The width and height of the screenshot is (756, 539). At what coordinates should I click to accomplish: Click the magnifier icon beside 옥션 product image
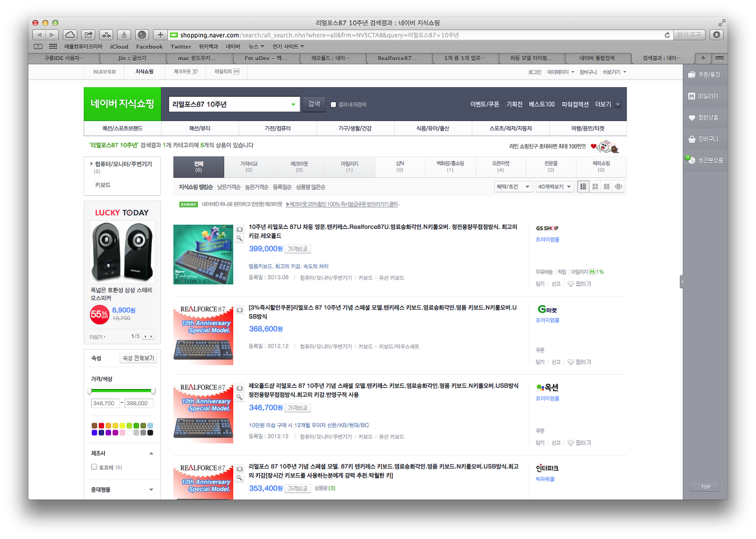(240, 397)
